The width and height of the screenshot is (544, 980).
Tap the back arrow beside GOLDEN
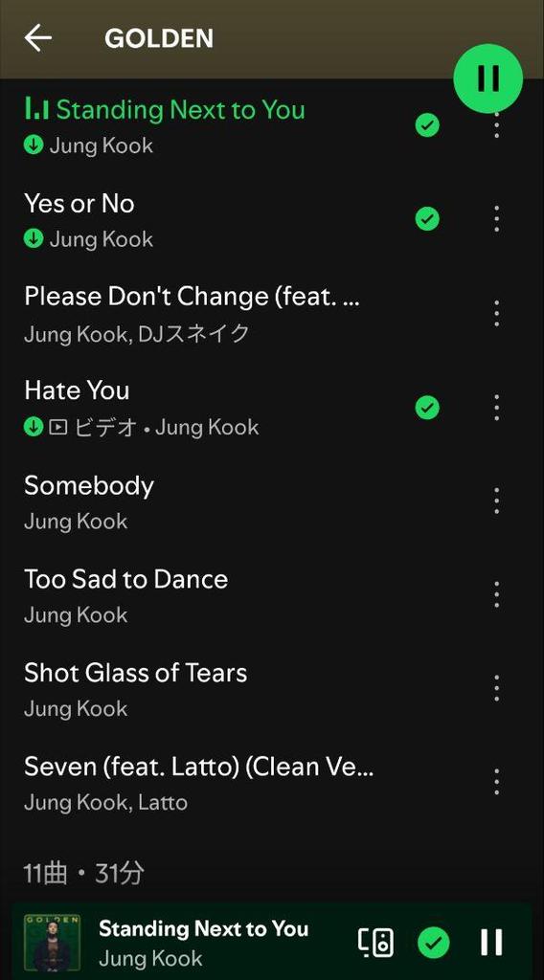pyautogui.click(x=37, y=38)
